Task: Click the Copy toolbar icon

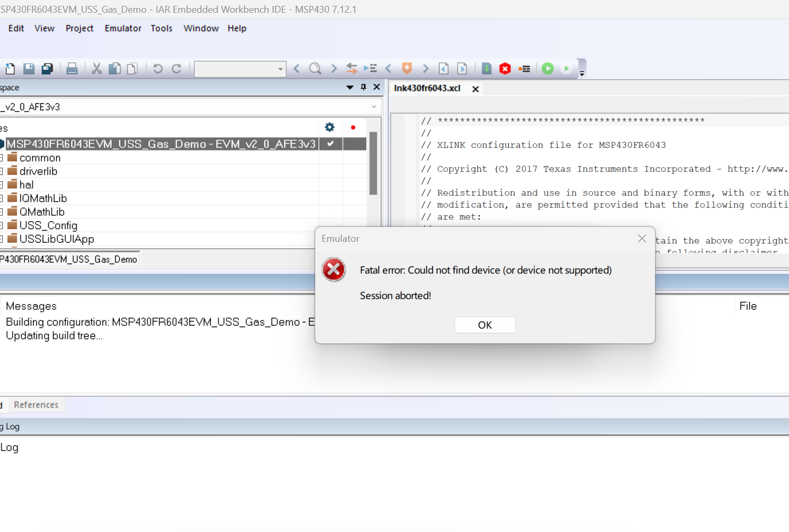Action: (x=114, y=69)
